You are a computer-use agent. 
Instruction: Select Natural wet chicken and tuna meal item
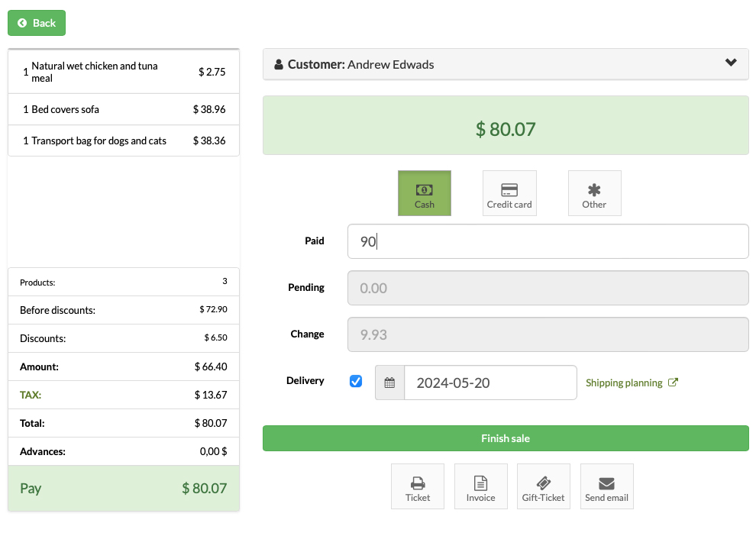pos(124,72)
